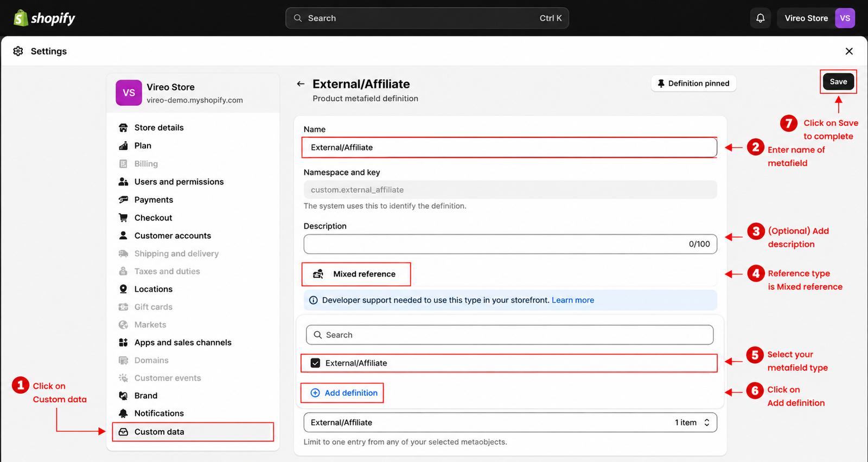Viewport: 868px width, 462px height.
Task: Open the Mixed reference type selector
Action: tap(356, 274)
